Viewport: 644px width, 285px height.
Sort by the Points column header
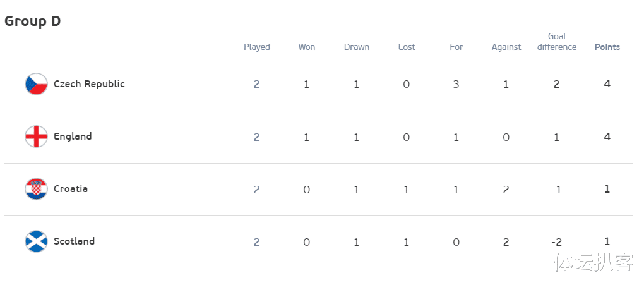point(607,47)
